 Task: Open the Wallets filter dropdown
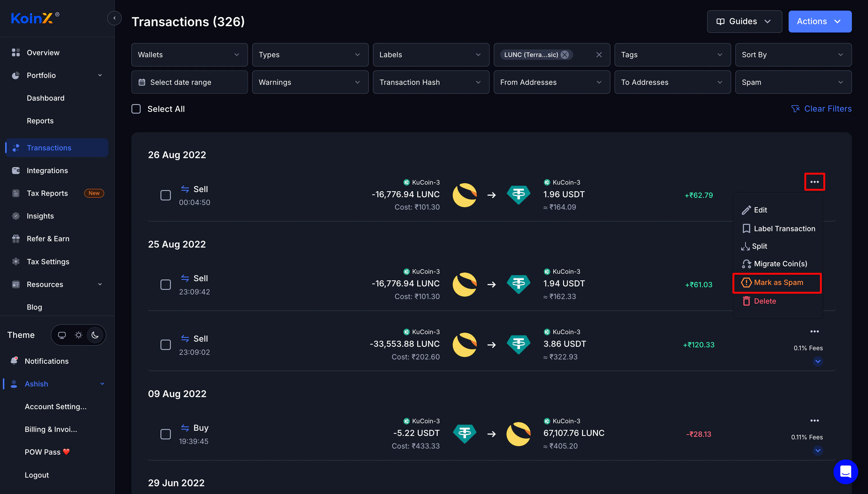(189, 55)
